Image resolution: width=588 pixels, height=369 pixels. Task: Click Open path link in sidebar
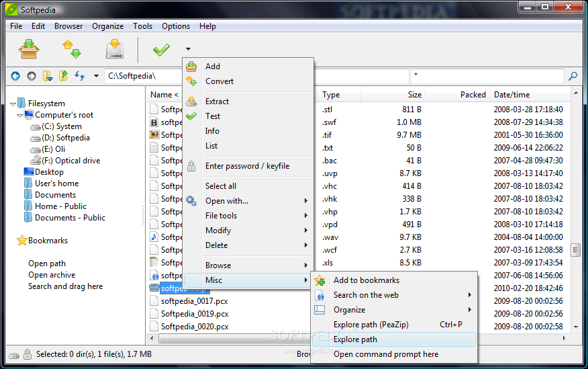click(x=47, y=263)
